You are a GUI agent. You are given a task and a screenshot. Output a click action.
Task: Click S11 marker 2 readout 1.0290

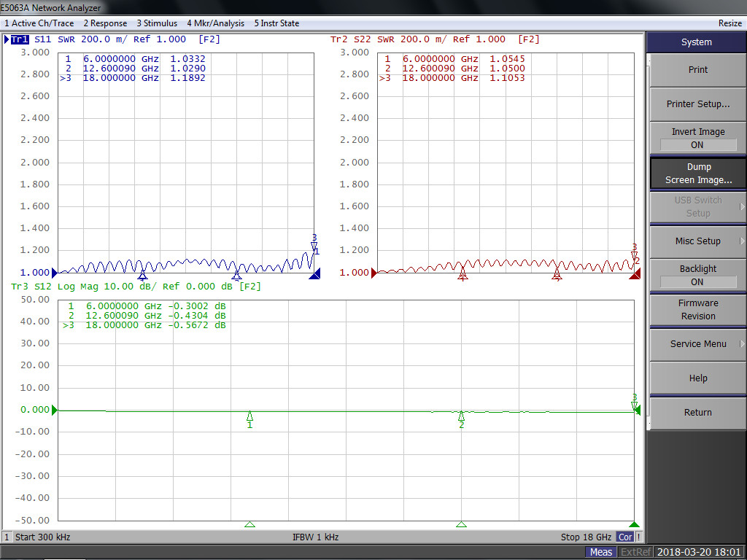tap(187, 69)
